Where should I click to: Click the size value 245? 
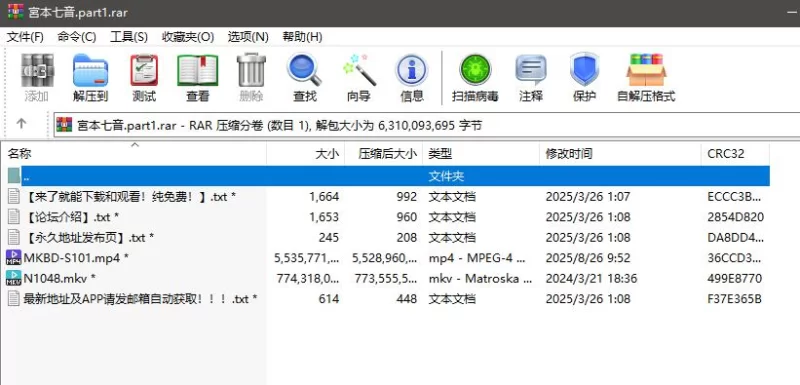(329, 238)
